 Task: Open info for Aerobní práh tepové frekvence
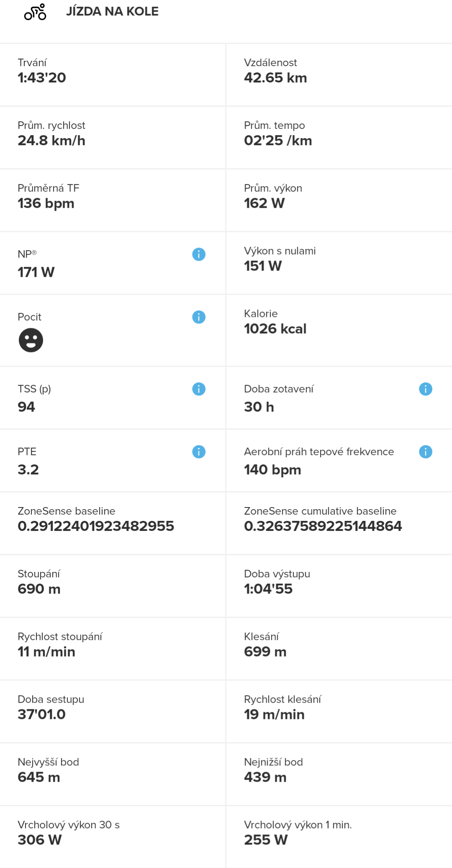pyautogui.click(x=425, y=452)
